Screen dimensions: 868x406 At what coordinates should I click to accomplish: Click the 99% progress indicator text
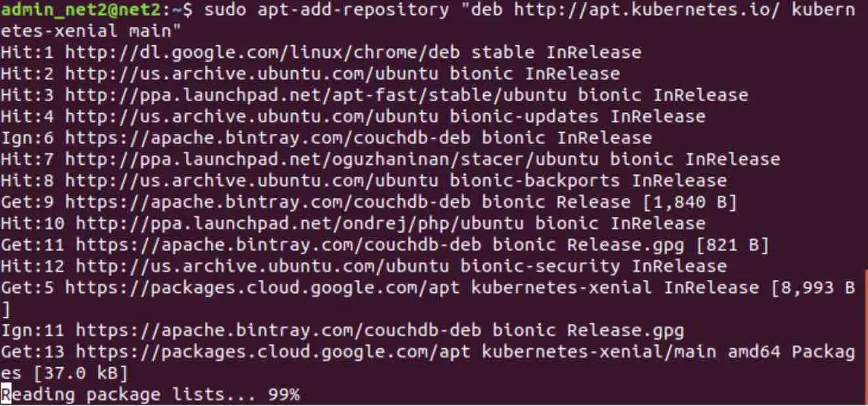[x=284, y=394]
